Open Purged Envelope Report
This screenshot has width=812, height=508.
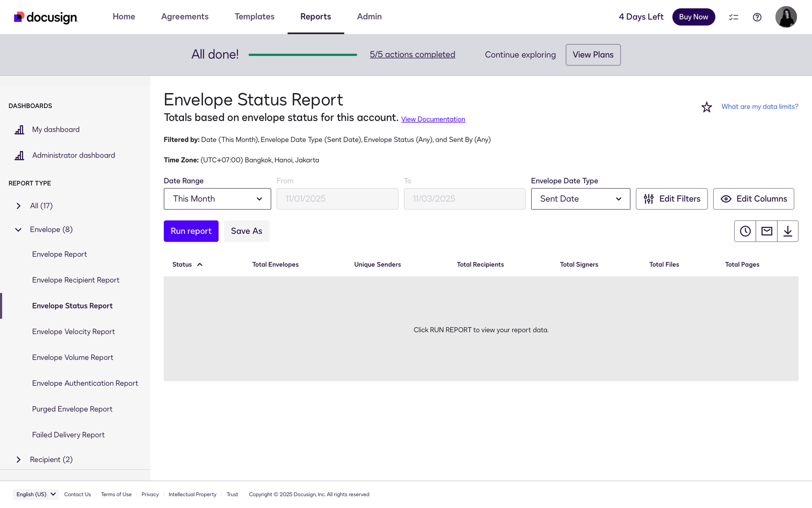coord(72,409)
